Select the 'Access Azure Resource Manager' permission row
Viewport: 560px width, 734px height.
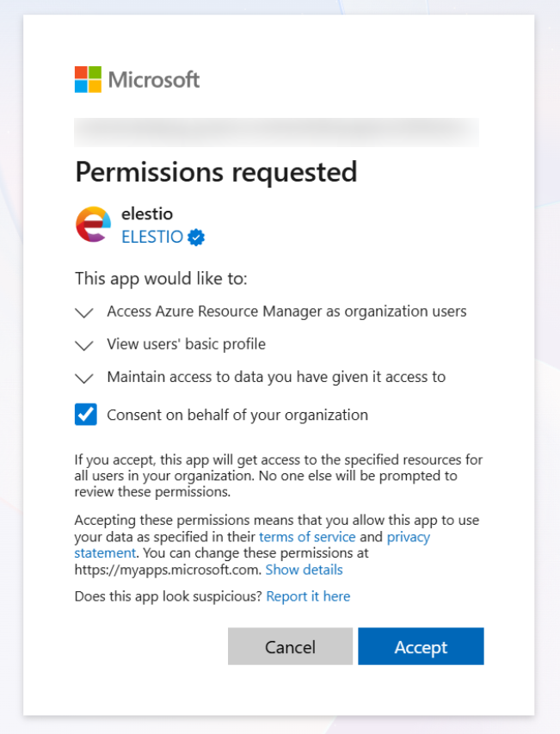[x=287, y=311]
